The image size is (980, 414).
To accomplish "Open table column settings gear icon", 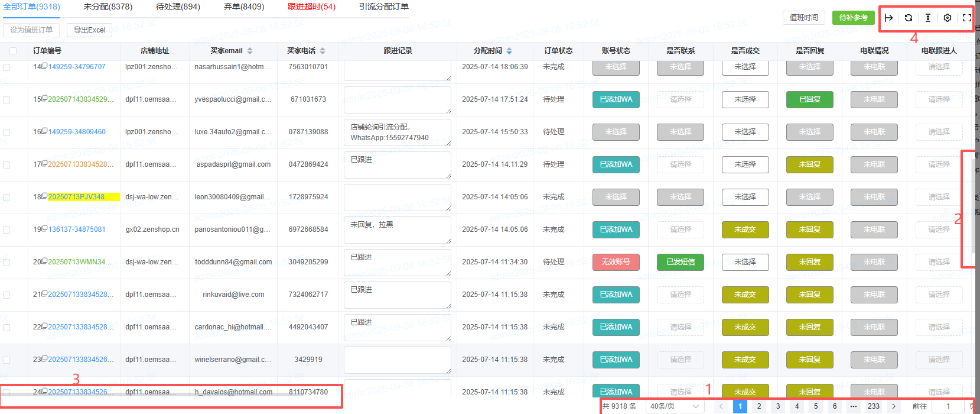I will pos(947,18).
